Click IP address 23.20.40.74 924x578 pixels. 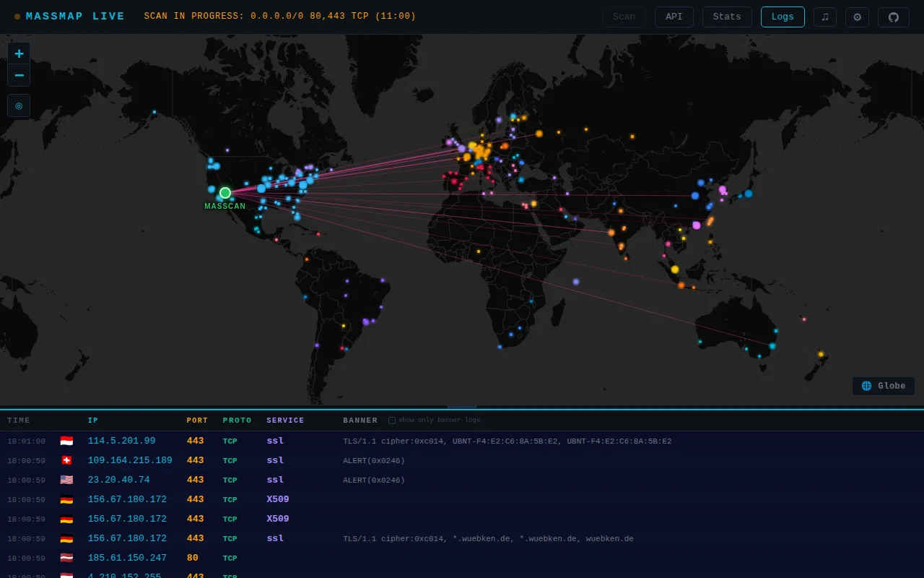(118, 480)
